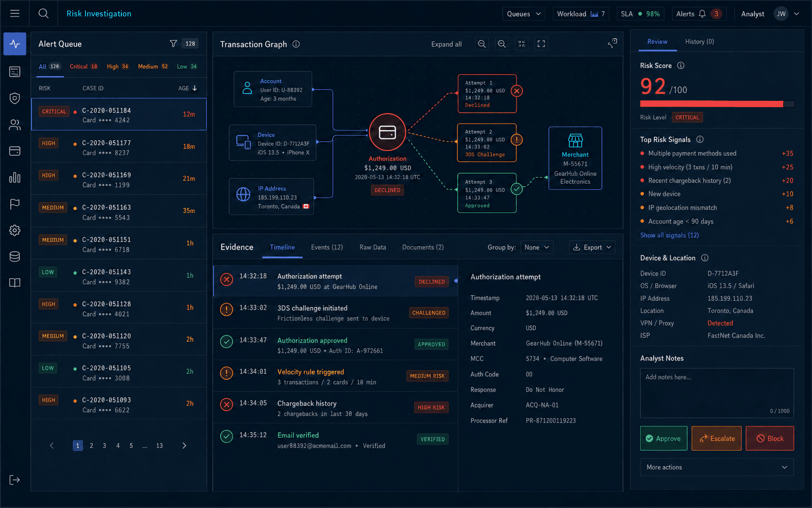Click Expand all in graph
The width and height of the screenshot is (812, 508).
coord(446,44)
